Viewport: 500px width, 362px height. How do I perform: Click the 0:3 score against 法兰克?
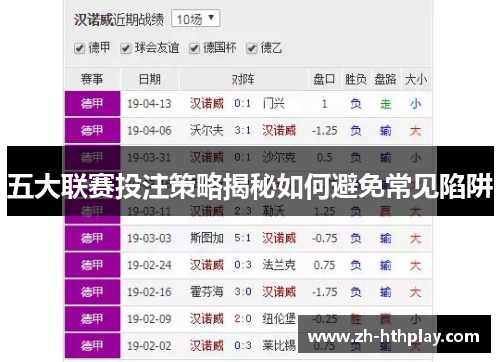(x=243, y=265)
